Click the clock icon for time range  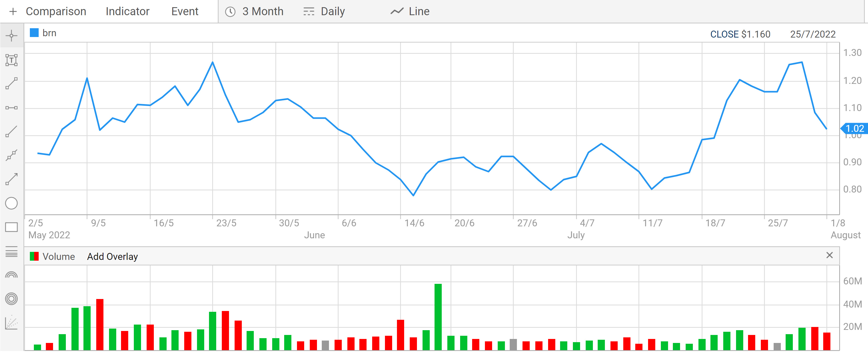[230, 12]
